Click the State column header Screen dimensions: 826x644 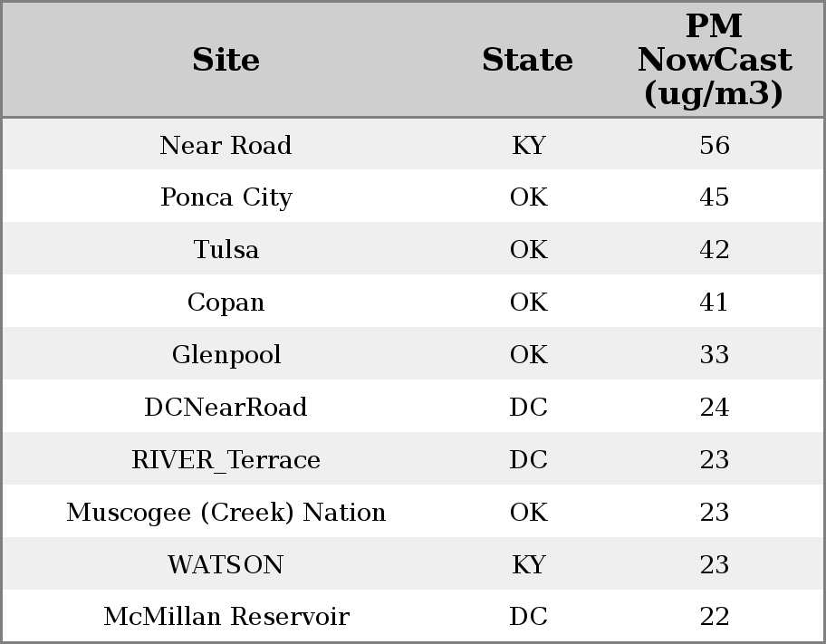[x=527, y=60]
